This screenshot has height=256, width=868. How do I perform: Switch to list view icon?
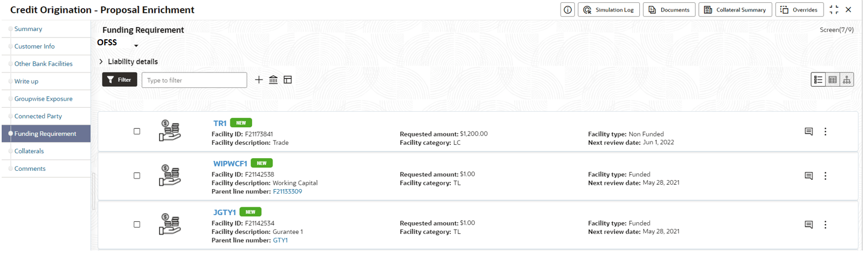[818, 80]
